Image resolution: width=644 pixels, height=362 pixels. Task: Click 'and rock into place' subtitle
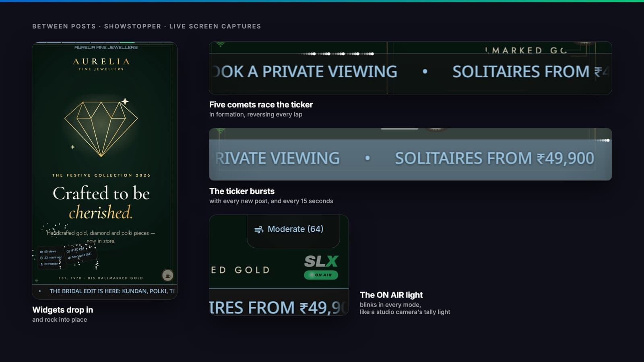[x=60, y=320]
